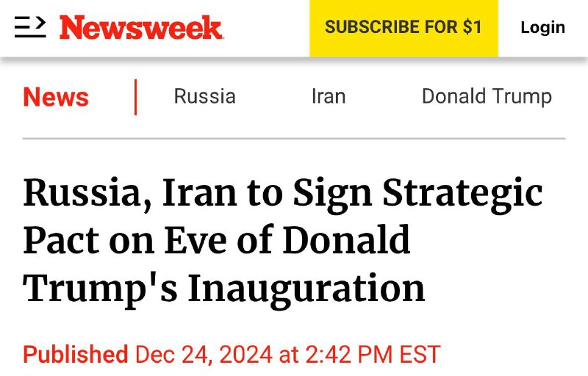Screen dimensions: 588x376
Task: Click the red Published label
Action: coord(75,354)
